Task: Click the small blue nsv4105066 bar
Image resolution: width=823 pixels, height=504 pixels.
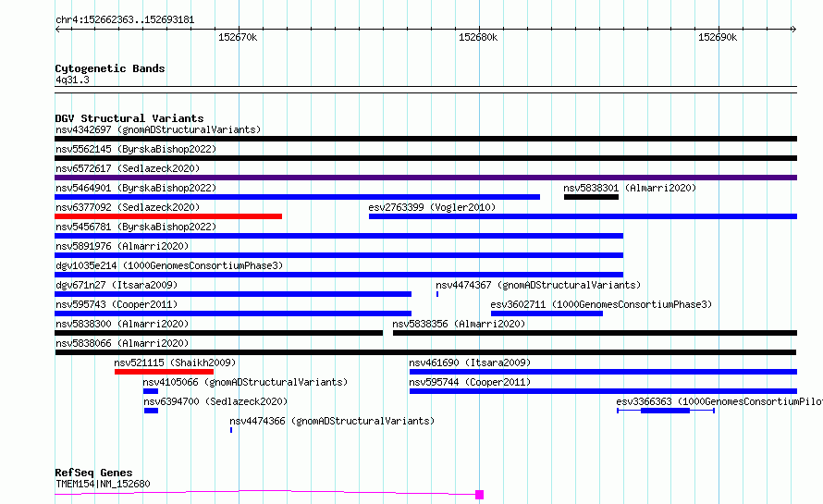Action: [x=151, y=391]
